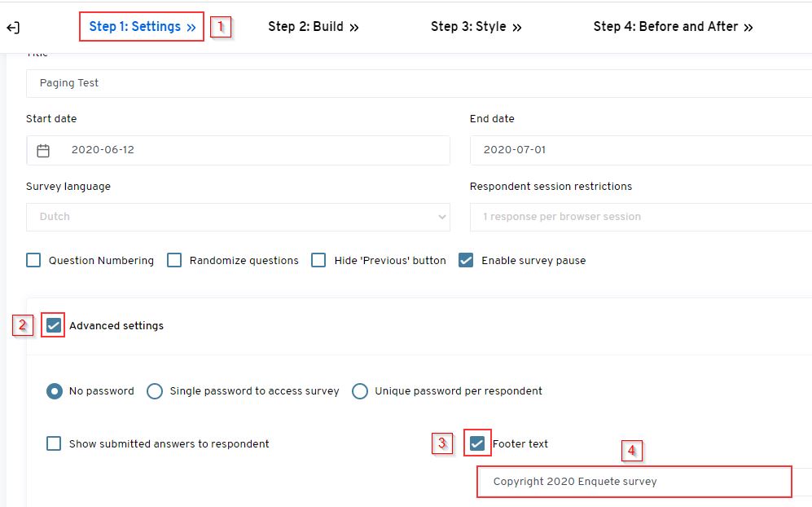Viewport: 812px width, 507px height.
Task: Click the End date field
Action: (635, 150)
